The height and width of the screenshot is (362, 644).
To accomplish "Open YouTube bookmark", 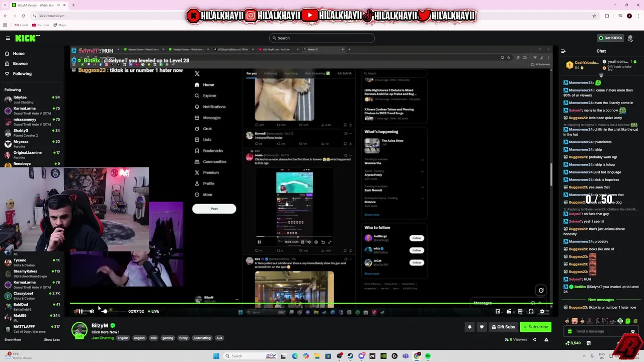I will [x=41, y=25].
